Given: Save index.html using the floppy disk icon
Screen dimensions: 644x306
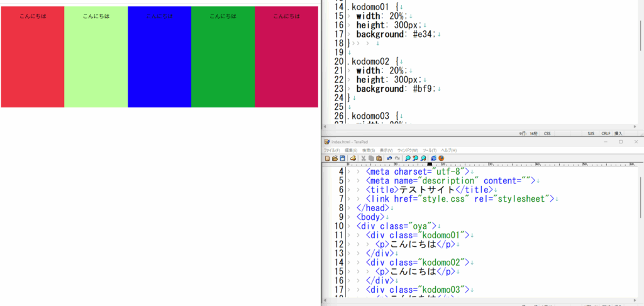Looking at the screenshot, I should [343, 158].
